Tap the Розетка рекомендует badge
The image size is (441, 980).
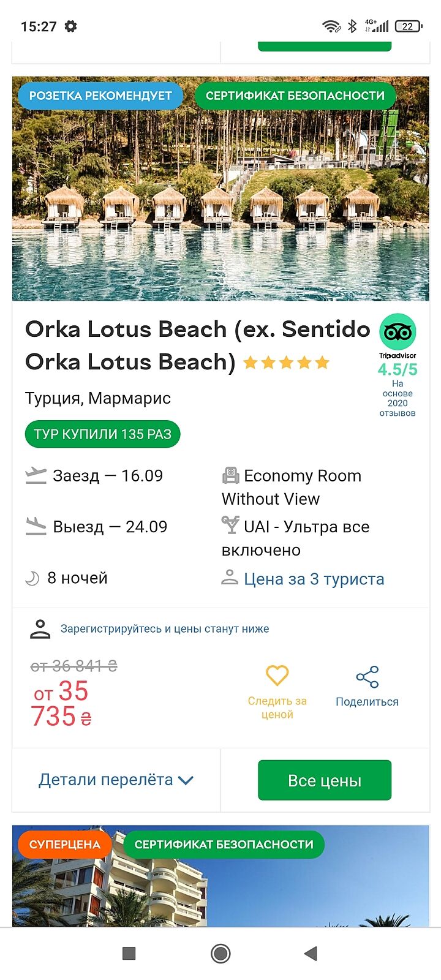(100, 96)
